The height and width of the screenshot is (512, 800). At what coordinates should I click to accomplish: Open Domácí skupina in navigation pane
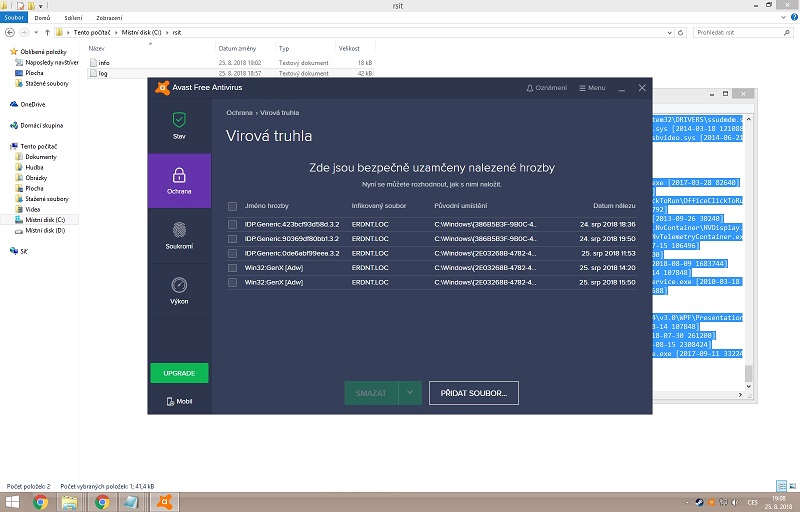click(42, 125)
